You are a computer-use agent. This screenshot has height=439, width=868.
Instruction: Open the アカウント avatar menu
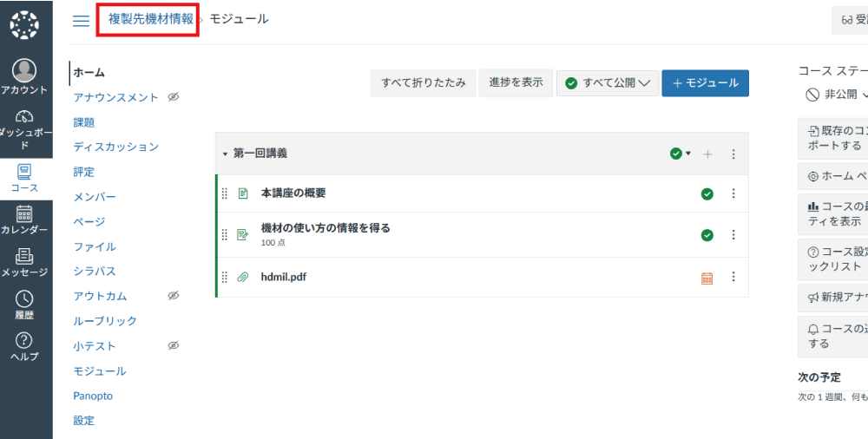click(x=24, y=77)
